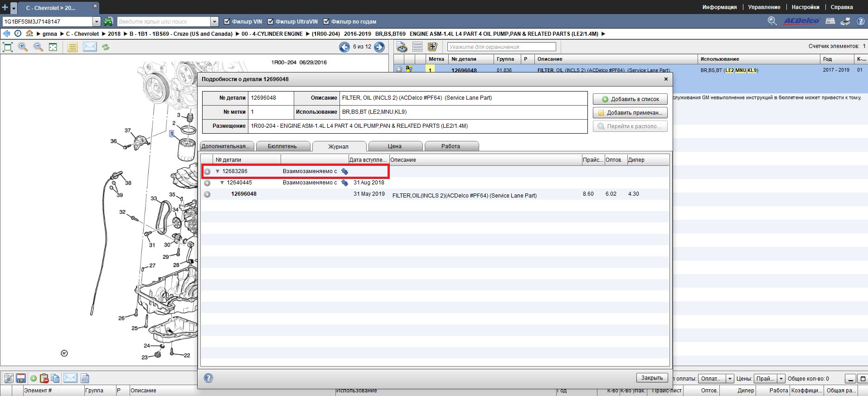Close the C - Chevrolet tab
The image size is (868, 396).
(95, 6)
